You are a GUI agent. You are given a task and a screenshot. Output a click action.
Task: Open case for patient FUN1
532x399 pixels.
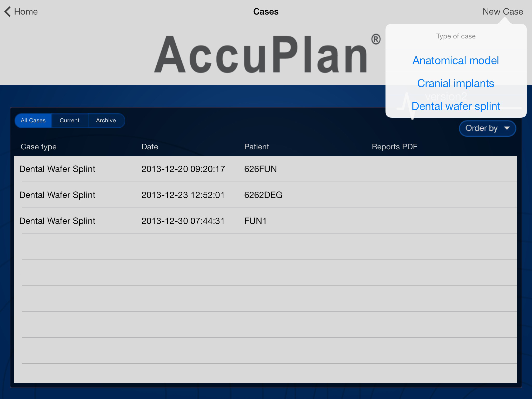(255, 221)
